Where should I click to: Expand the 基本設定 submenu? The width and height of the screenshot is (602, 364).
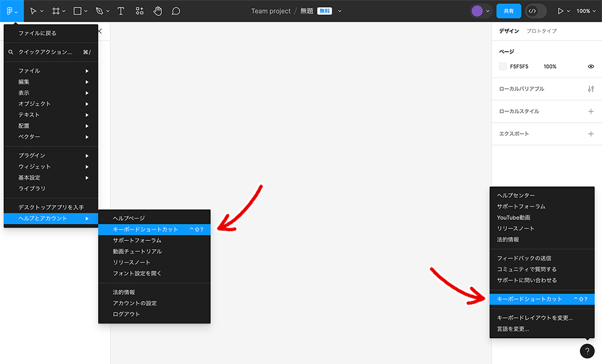tap(51, 178)
